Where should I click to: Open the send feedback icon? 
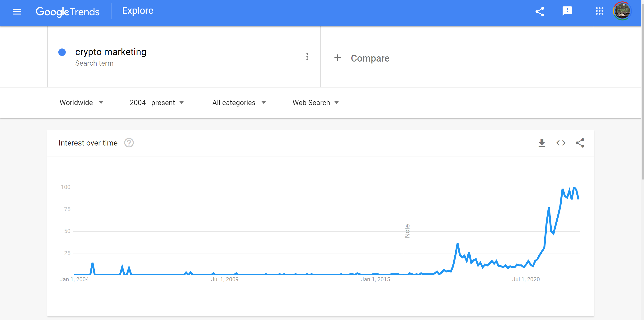pyautogui.click(x=567, y=11)
